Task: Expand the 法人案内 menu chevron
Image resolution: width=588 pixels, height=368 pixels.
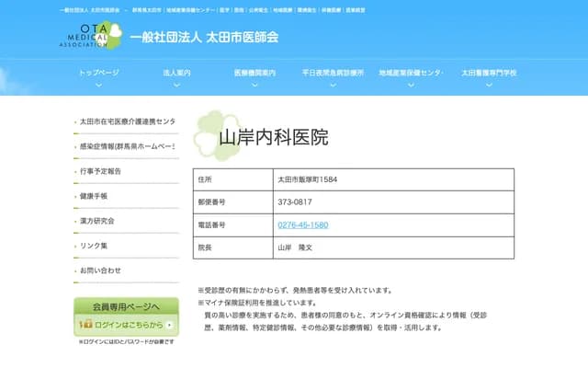Action: [176, 84]
